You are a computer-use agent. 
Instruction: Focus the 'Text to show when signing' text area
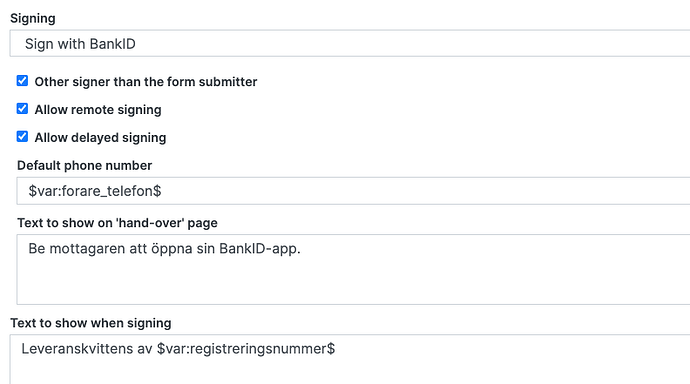(x=350, y=359)
